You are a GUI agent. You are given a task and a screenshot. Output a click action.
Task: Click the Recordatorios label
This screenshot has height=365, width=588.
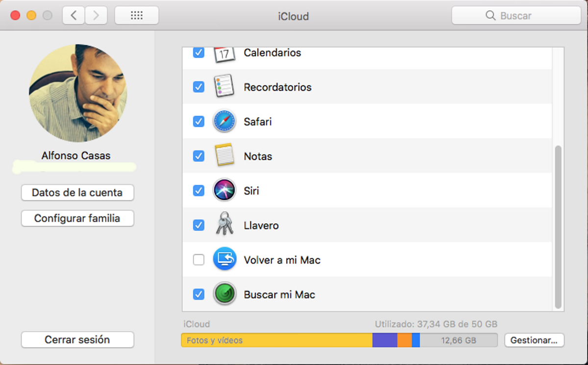click(x=278, y=87)
